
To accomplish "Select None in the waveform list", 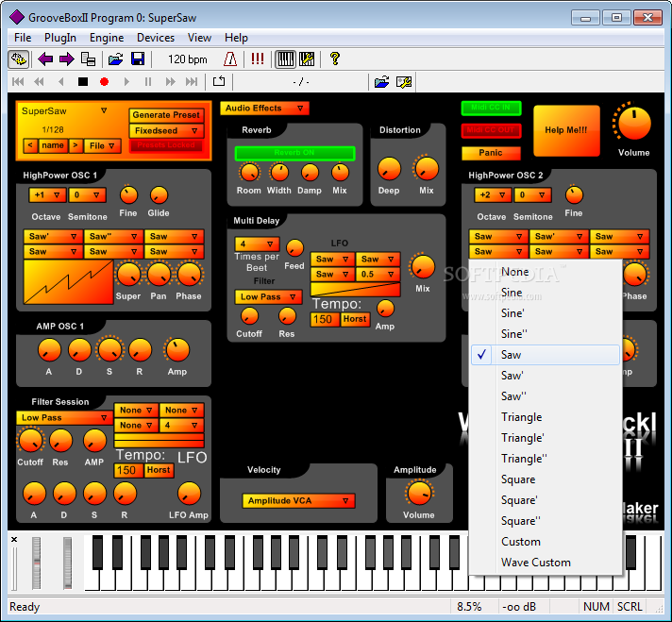I will (x=546, y=272).
